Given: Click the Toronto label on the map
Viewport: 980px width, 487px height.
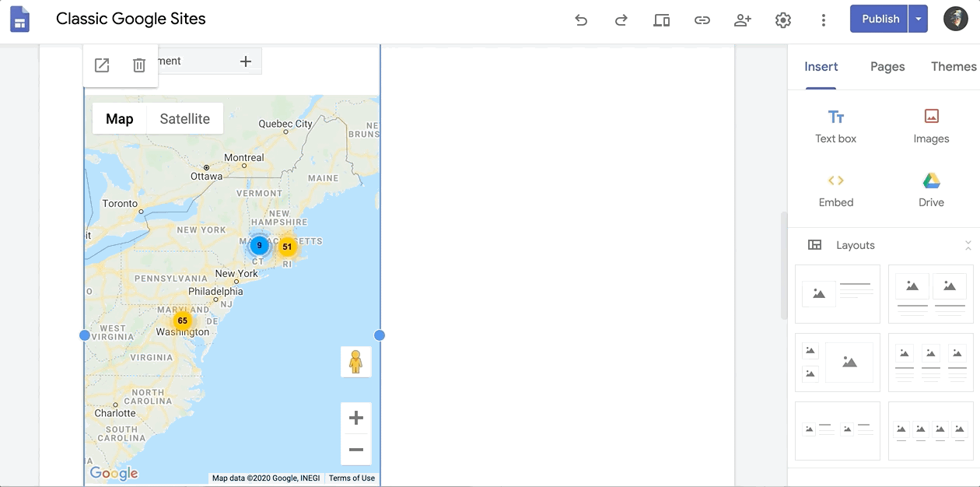Looking at the screenshot, I should pyautogui.click(x=120, y=204).
